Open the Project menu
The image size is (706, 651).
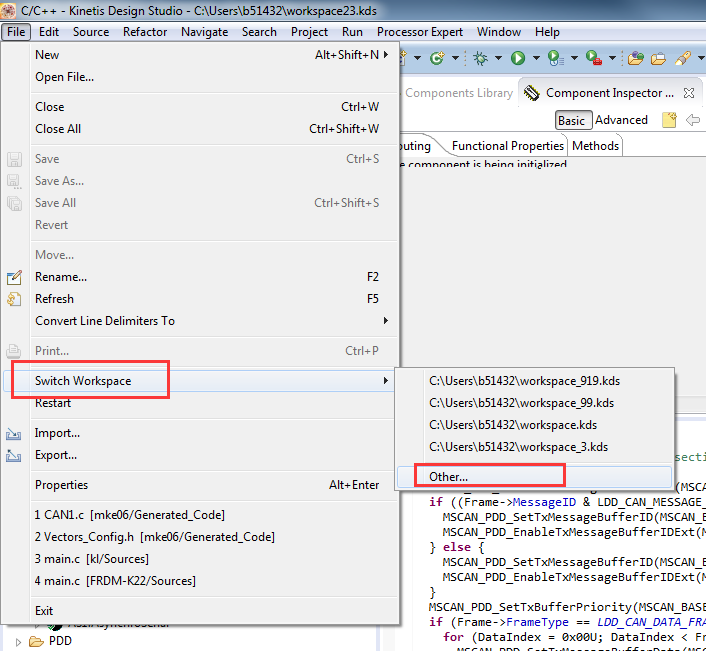(x=309, y=32)
